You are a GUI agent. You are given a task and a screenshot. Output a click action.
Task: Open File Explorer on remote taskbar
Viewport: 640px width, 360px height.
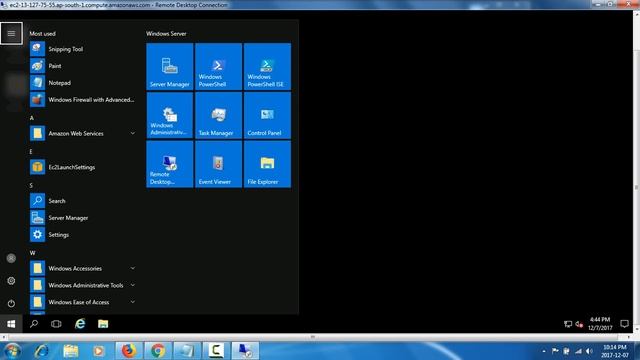point(103,324)
